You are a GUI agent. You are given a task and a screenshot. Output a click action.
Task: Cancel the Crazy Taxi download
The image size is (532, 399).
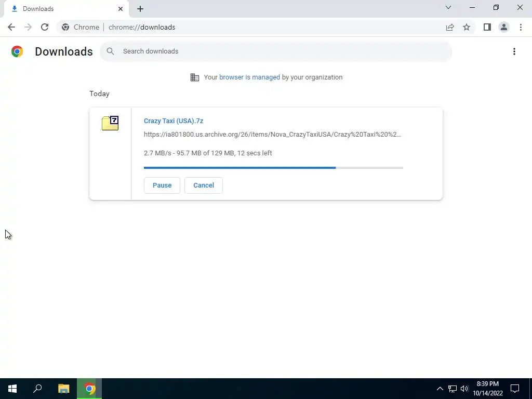(204, 185)
